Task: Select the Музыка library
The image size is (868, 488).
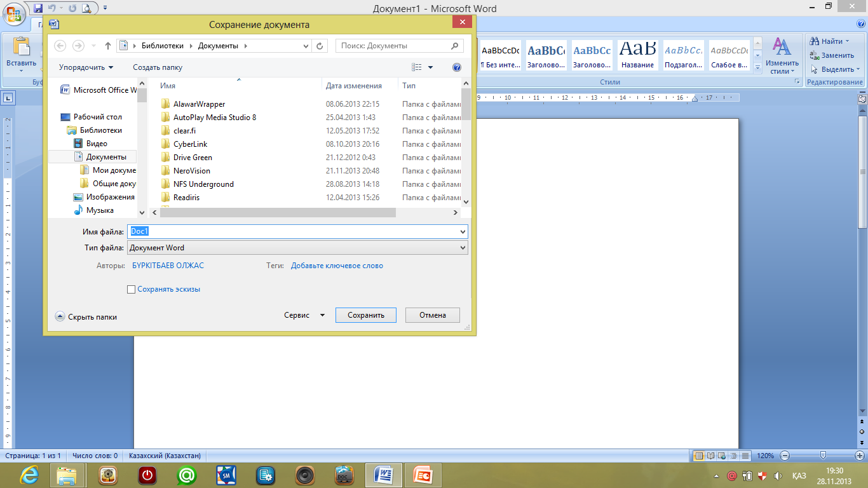Action: point(93,210)
